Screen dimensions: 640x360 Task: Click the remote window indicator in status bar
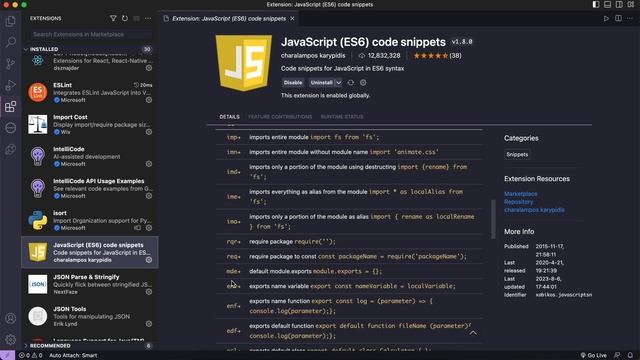(x=7, y=356)
